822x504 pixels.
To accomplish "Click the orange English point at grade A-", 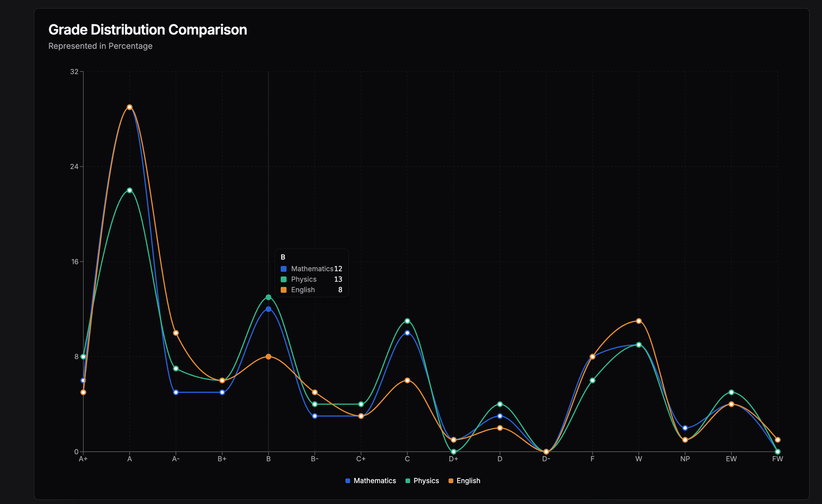I will tap(176, 333).
